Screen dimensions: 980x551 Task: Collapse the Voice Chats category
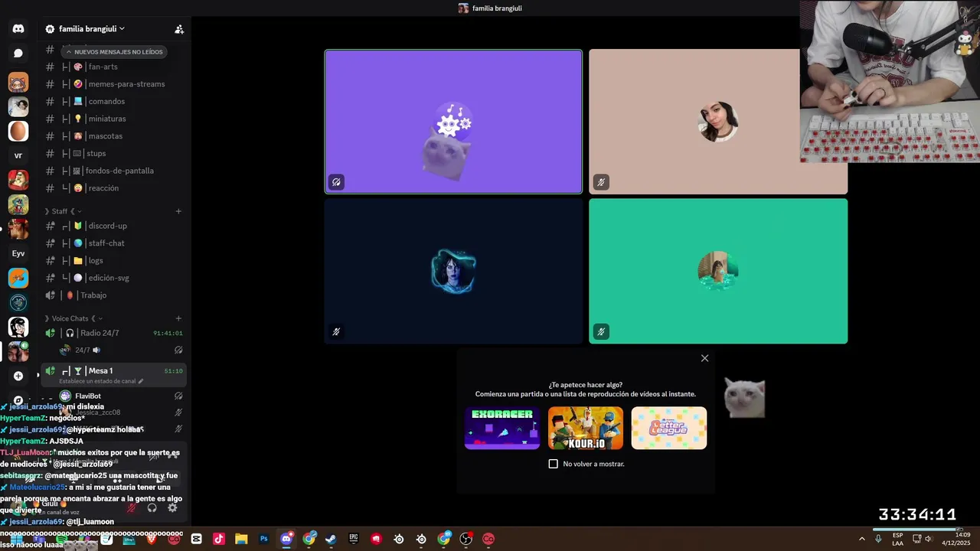click(73, 318)
